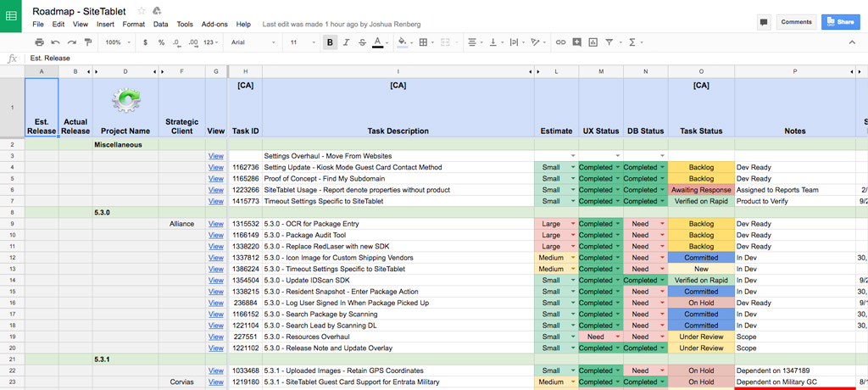Insert a chart

[593, 42]
